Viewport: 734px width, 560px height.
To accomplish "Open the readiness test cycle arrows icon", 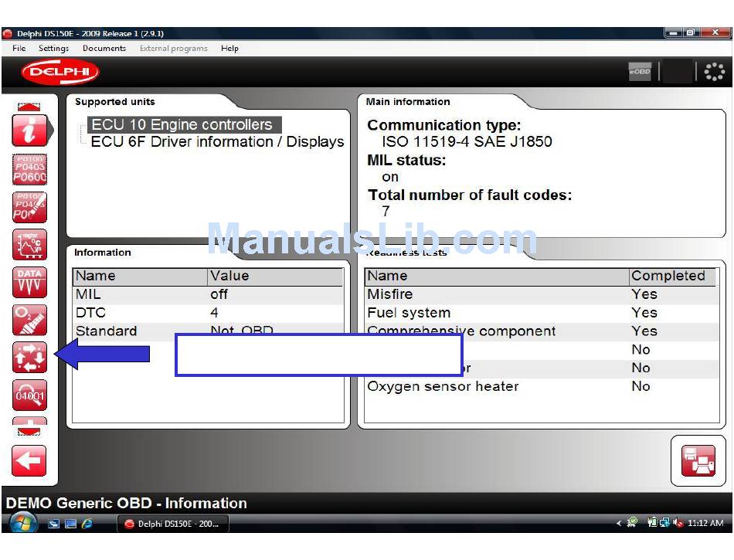I will (29, 358).
